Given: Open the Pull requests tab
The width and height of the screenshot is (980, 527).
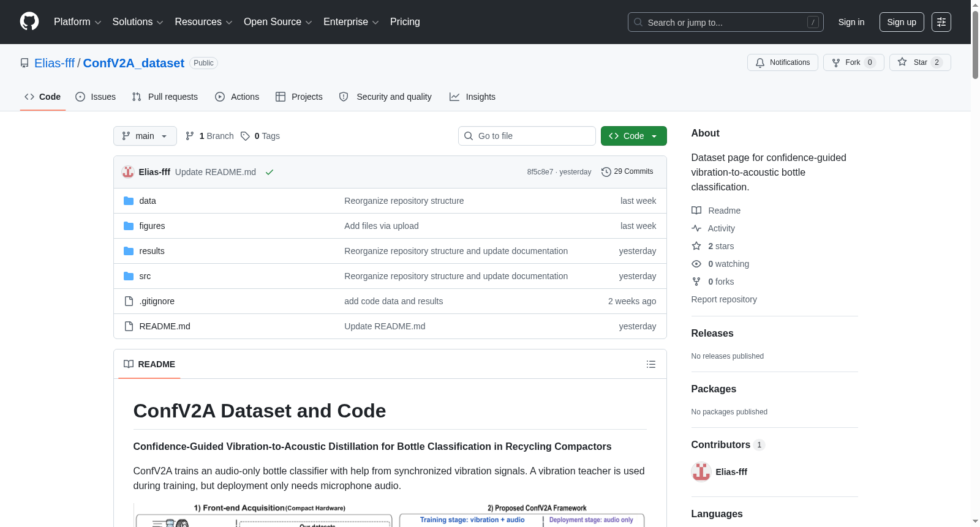Looking at the screenshot, I should pos(165,97).
